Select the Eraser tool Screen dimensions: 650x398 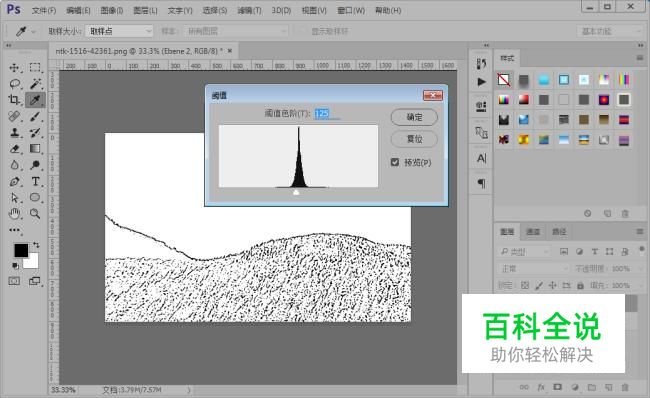pos(15,149)
